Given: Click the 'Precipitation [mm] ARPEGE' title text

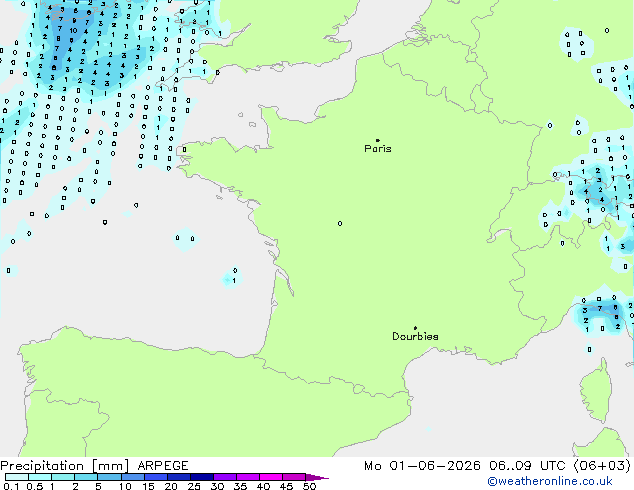Looking at the screenshot, I should click(x=94, y=466).
